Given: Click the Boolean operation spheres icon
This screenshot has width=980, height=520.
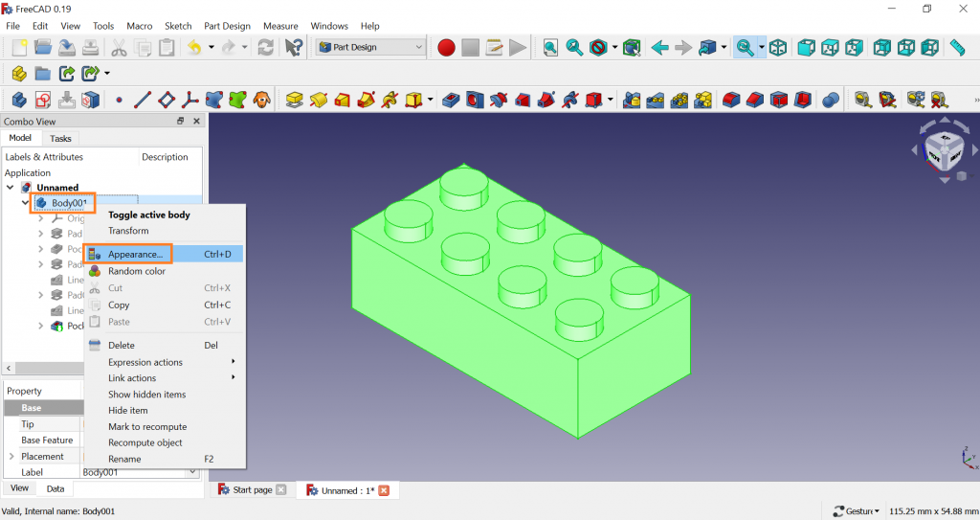Looking at the screenshot, I should 831,99.
